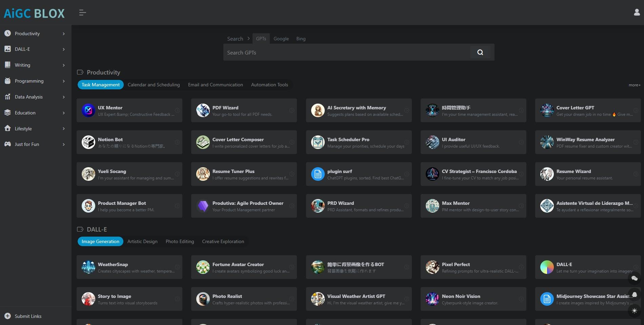Select the Image Generation tab
The image size is (644, 325).
pyautogui.click(x=100, y=241)
